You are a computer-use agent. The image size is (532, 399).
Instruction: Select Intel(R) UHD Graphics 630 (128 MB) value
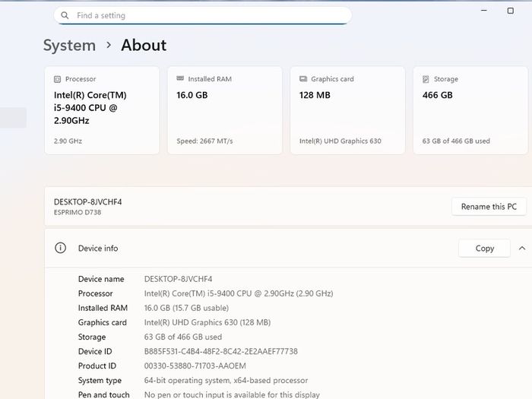pos(207,322)
